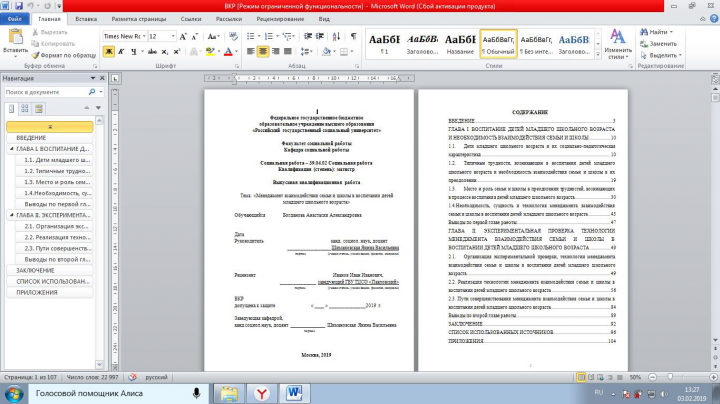The image size is (720, 404).
Task: Justify paragraph text
Action: [287, 51]
